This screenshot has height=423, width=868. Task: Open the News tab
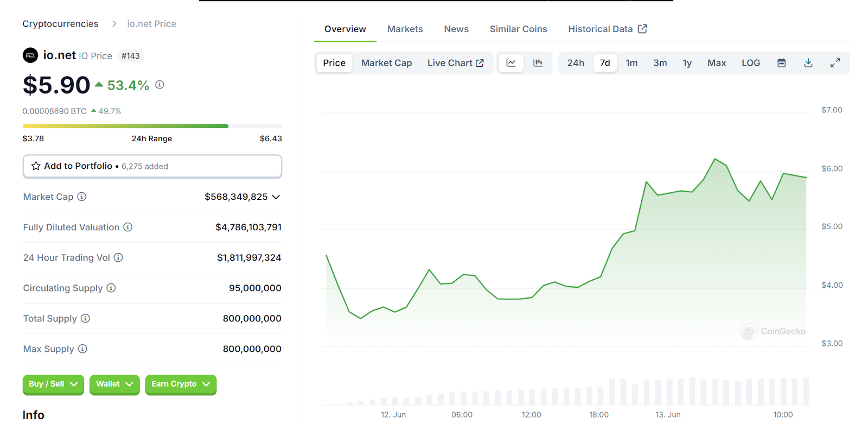click(x=456, y=29)
